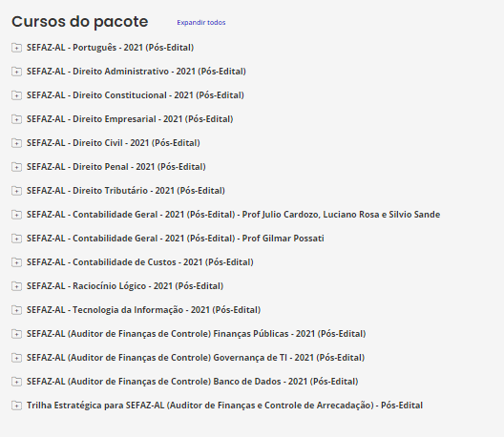Select the SEFAZ-AL Português course title

111,48
